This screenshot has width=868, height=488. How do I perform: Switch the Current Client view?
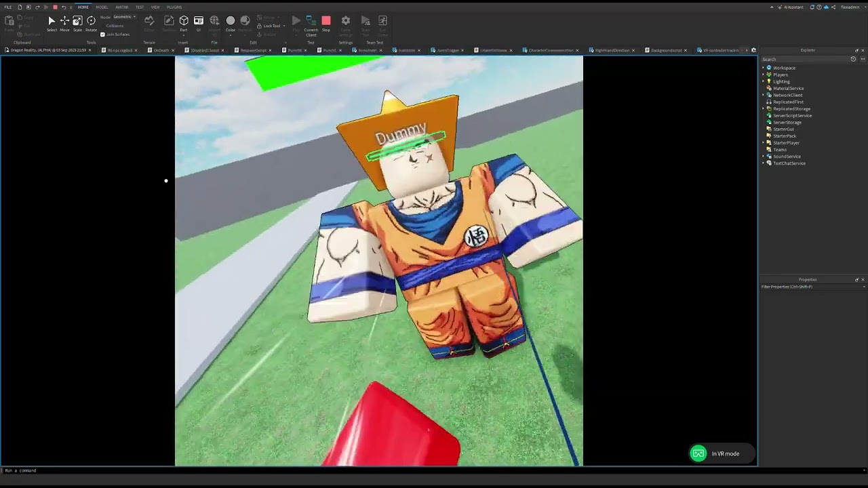311,24
